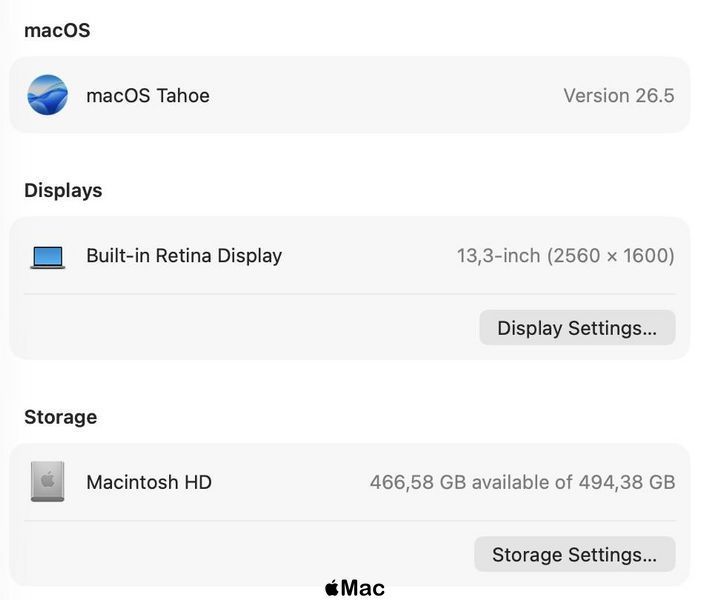The height and width of the screenshot is (600, 707).
Task: Open Storage Settings
Action: (574, 554)
